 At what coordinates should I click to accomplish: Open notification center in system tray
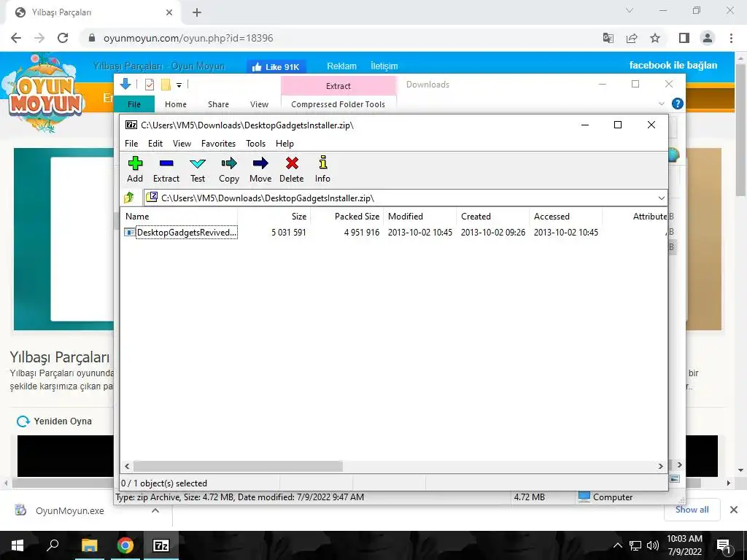pyautogui.click(x=724, y=545)
